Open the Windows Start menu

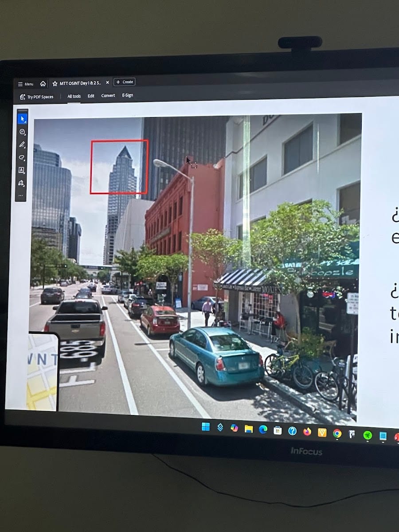pos(206,427)
